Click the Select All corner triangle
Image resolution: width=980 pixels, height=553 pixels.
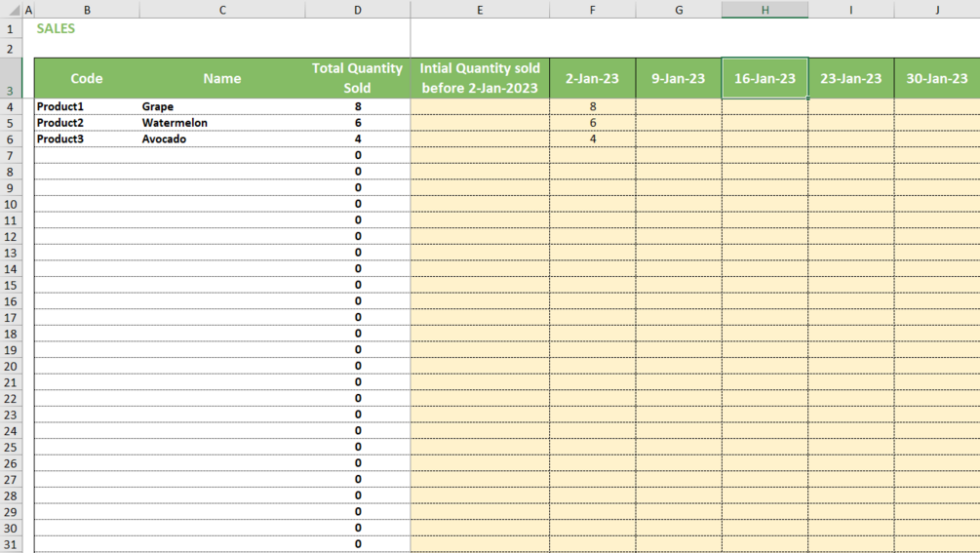[x=13, y=10]
